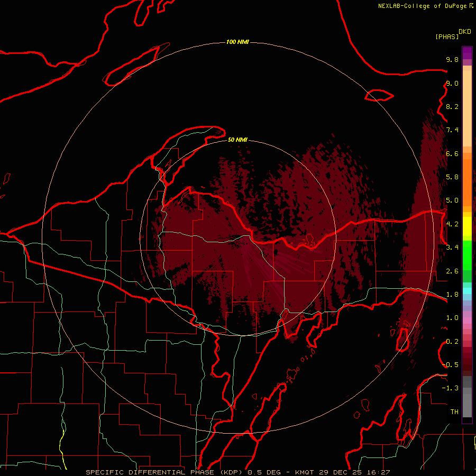The width and height of the screenshot is (476, 476).
Task: Pick the purple segment of the color bar
Action: coord(467,53)
